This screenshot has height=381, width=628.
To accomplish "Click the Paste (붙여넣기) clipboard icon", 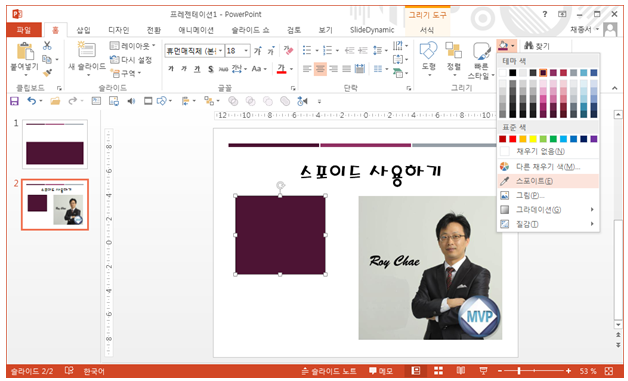I will coord(25,52).
